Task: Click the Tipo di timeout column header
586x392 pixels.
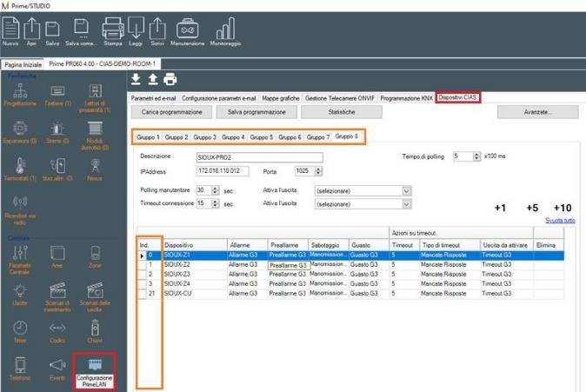Action: pyautogui.click(x=449, y=245)
